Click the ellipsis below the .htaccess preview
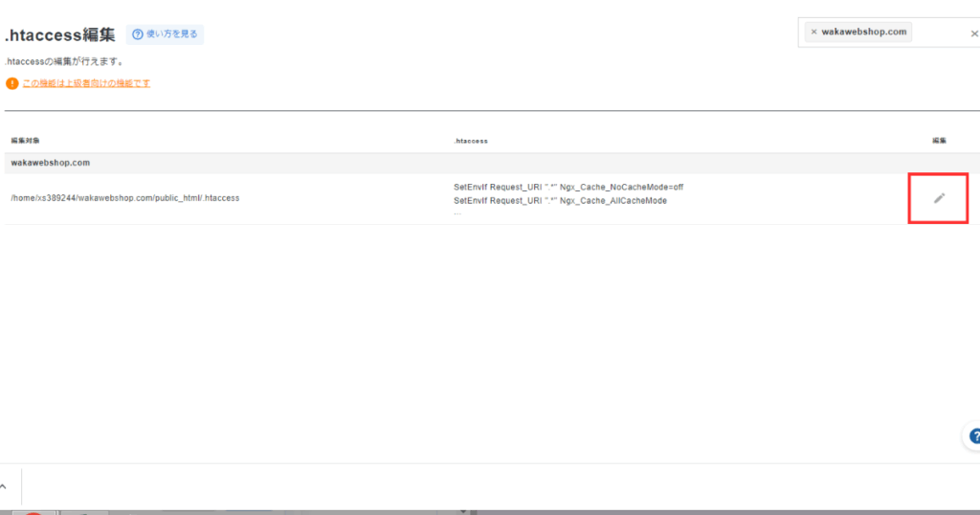This screenshot has height=515, width=980. tap(457, 213)
